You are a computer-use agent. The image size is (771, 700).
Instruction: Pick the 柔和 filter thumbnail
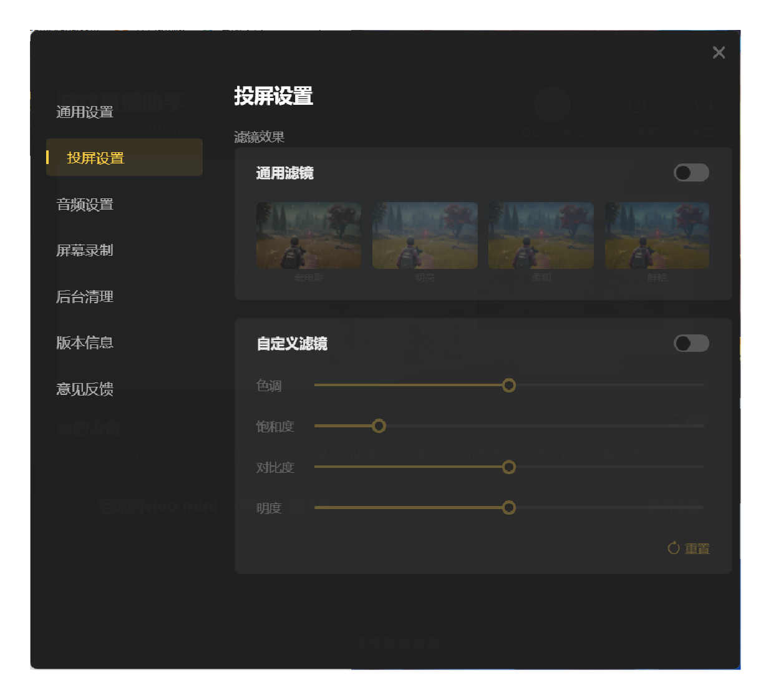point(541,236)
